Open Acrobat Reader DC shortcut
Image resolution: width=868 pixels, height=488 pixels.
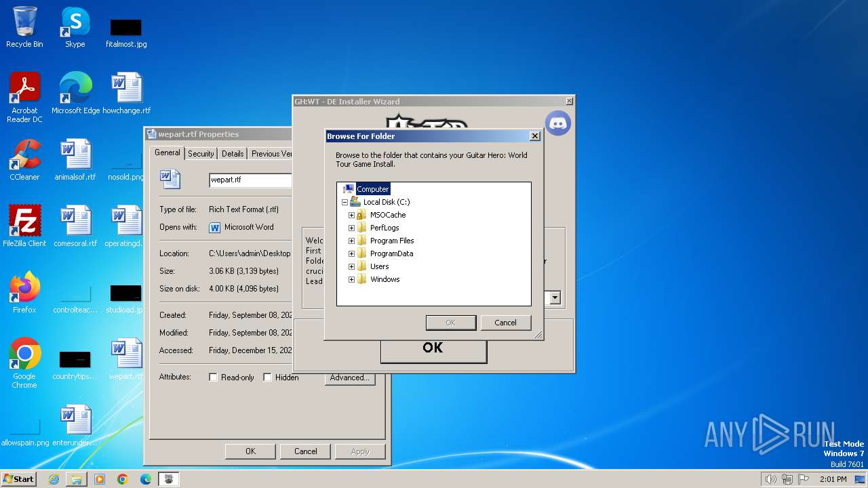(24, 98)
